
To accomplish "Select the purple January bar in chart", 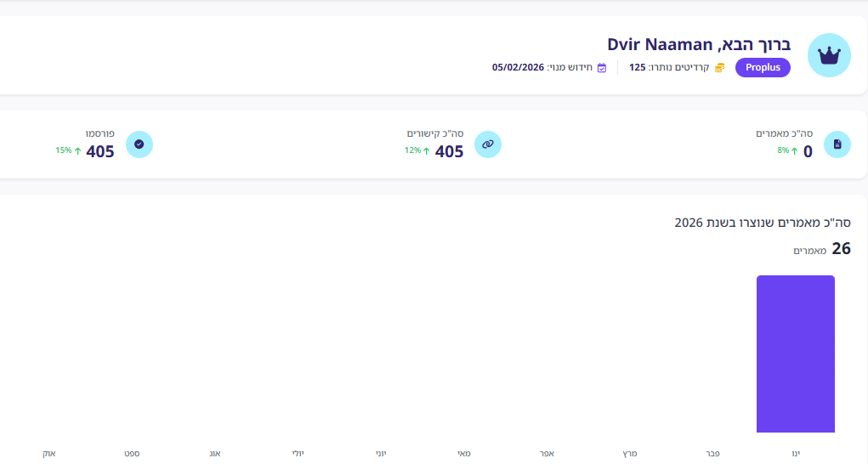I will pyautogui.click(x=796, y=354).
